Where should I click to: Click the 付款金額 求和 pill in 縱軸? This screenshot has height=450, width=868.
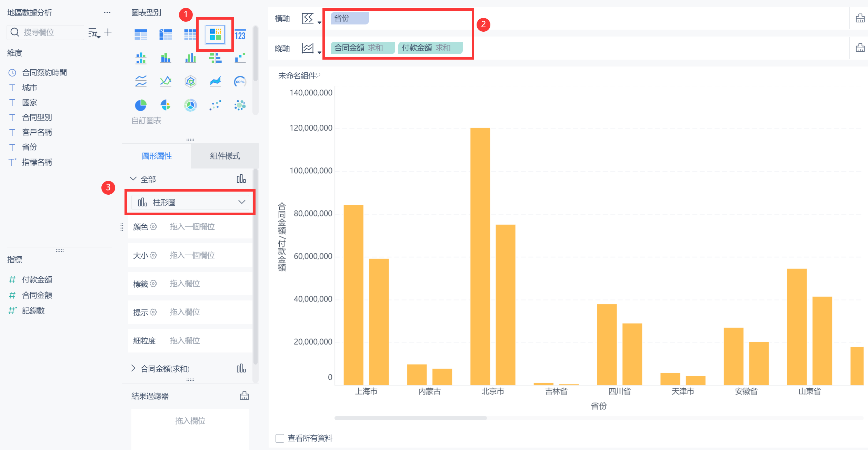click(x=430, y=48)
